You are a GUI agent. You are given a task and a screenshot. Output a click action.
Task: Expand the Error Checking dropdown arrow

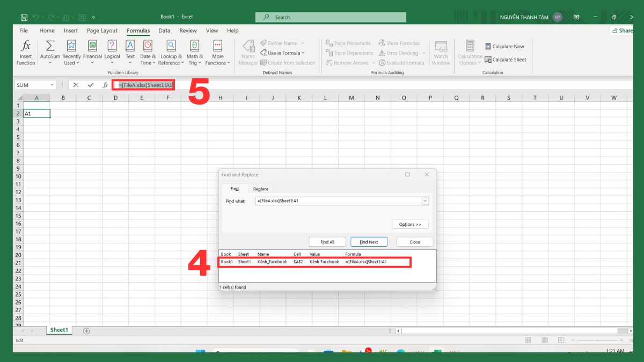point(423,53)
